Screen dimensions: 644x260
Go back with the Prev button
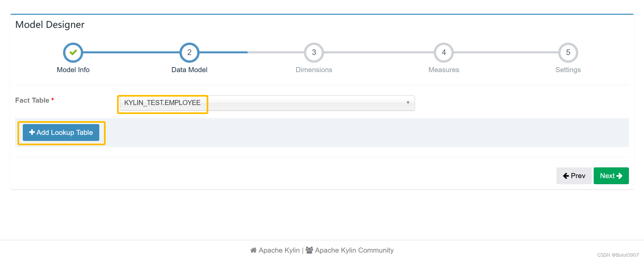tap(574, 176)
